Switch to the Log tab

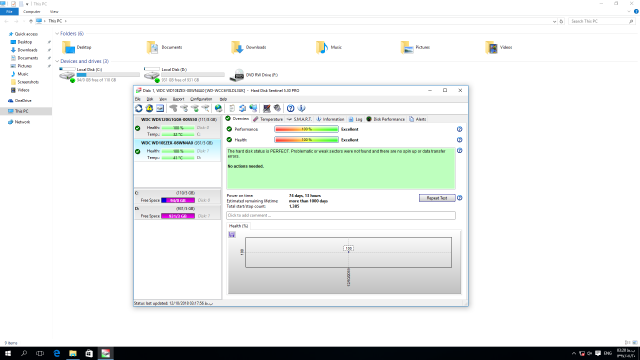click(356, 119)
